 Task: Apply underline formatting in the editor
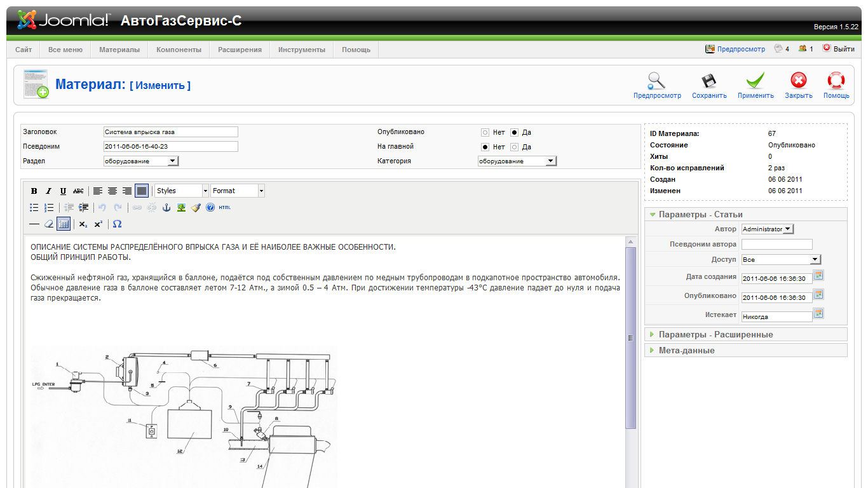click(63, 191)
